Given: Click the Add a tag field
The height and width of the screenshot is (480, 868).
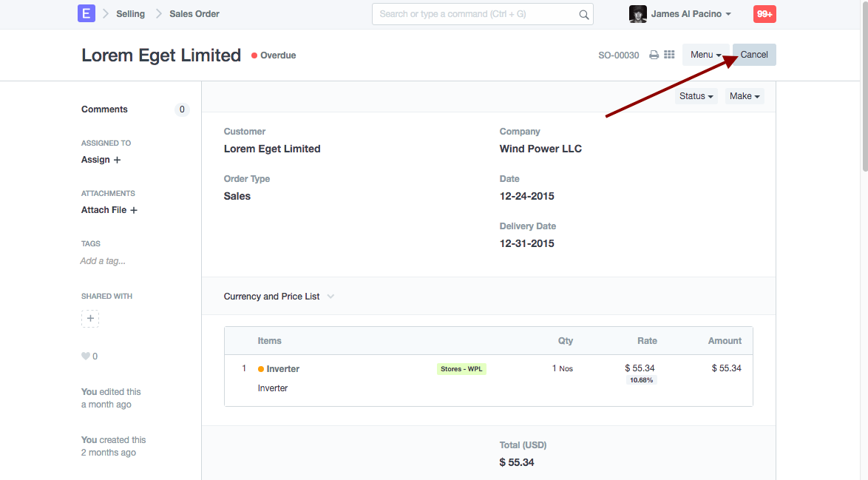Looking at the screenshot, I should coord(103,261).
